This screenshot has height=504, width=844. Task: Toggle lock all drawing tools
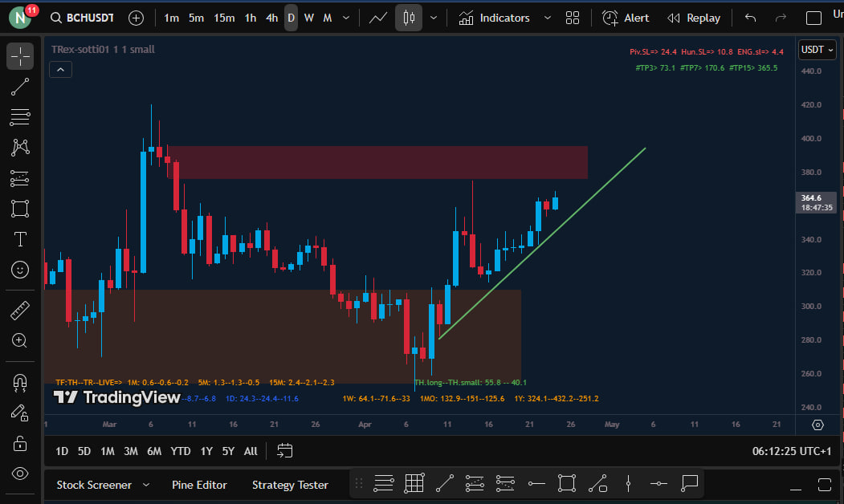20,443
